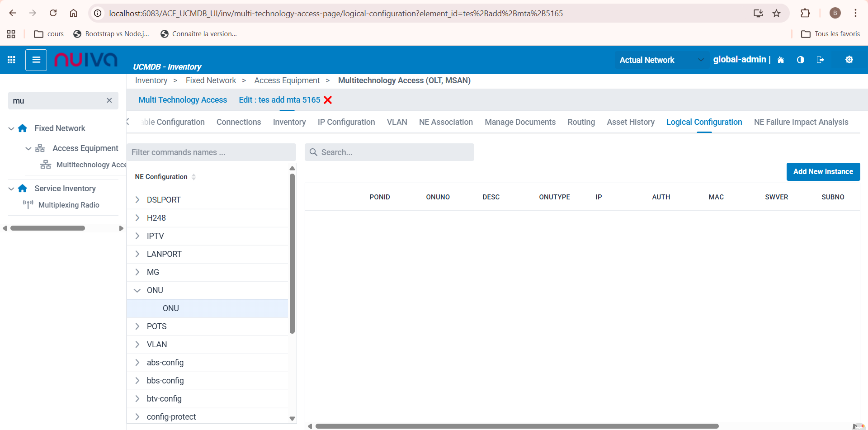Screen dimensions: 868x430
Task: Open the apps grid launcher icon
Action: (11, 60)
